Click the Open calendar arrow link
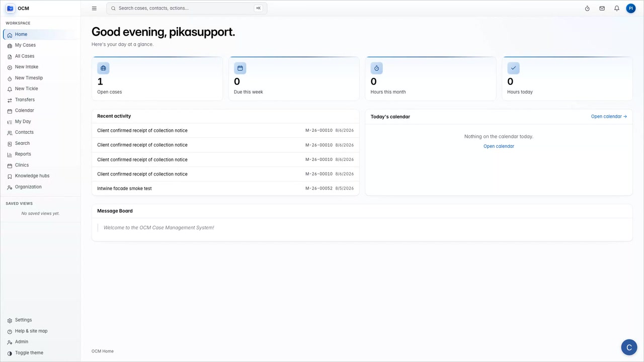Screen dimensions: 644x362 click(x=609, y=117)
